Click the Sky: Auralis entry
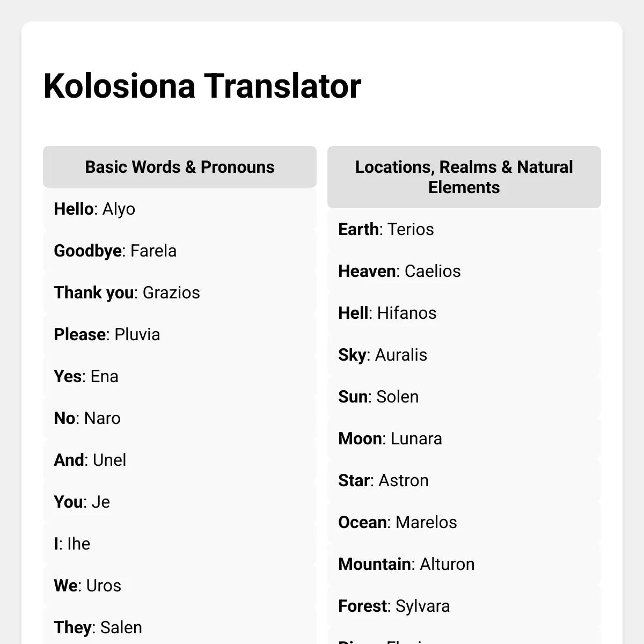 coord(464,355)
